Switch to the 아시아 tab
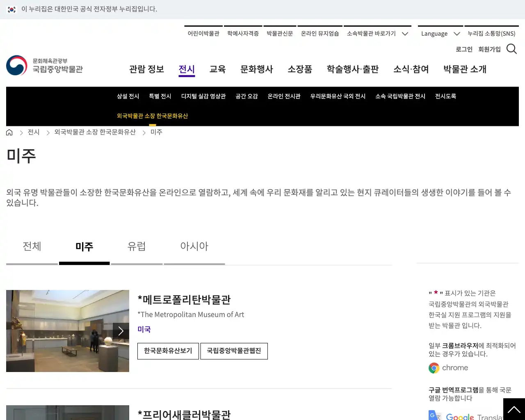The image size is (525, 420). pyautogui.click(x=194, y=247)
